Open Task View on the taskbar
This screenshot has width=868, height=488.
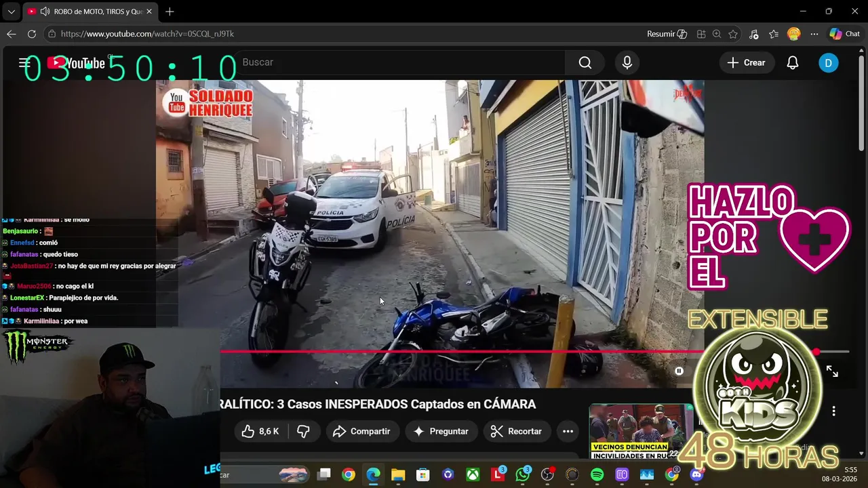coord(324,474)
